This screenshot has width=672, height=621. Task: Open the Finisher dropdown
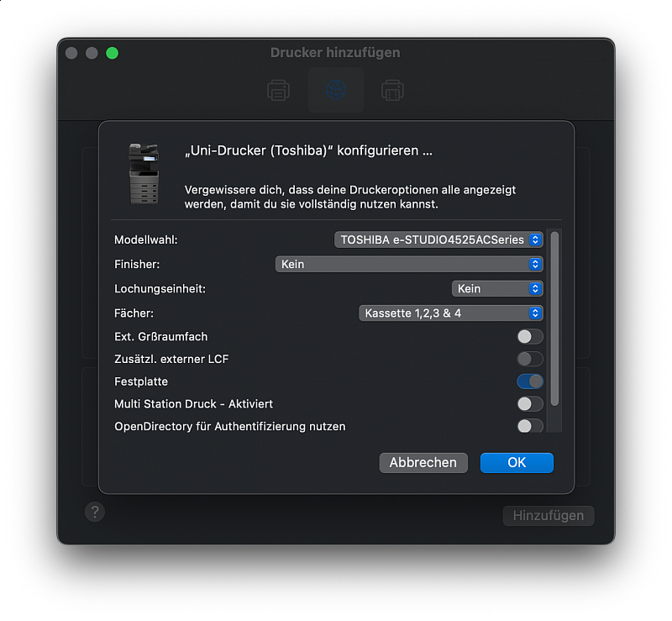(409, 264)
